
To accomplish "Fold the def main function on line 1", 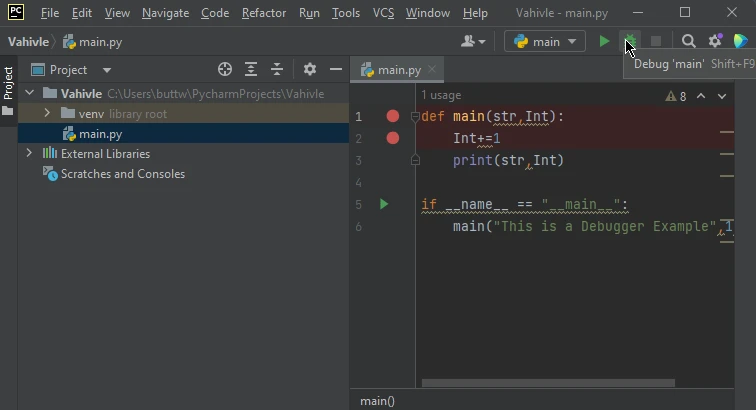I will point(415,116).
